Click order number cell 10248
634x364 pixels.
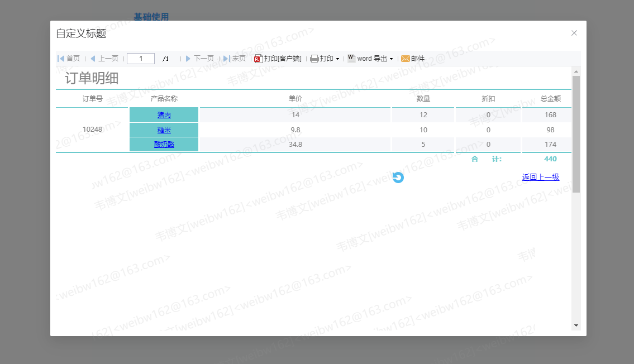pos(92,130)
